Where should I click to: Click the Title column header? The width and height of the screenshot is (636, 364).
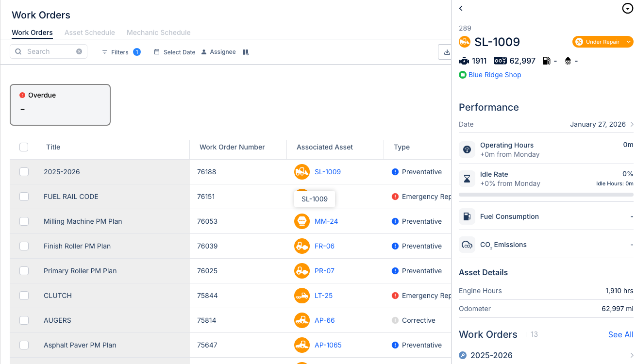tap(53, 147)
